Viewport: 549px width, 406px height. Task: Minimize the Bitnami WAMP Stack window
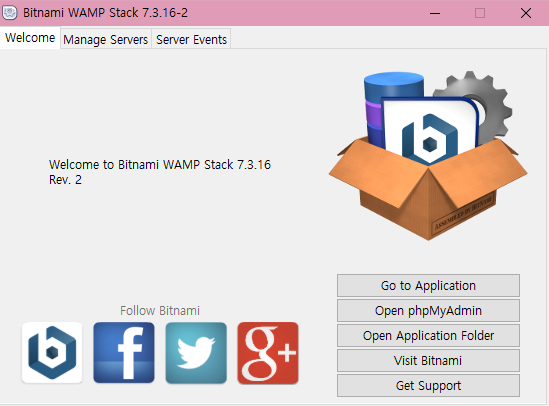[435, 13]
